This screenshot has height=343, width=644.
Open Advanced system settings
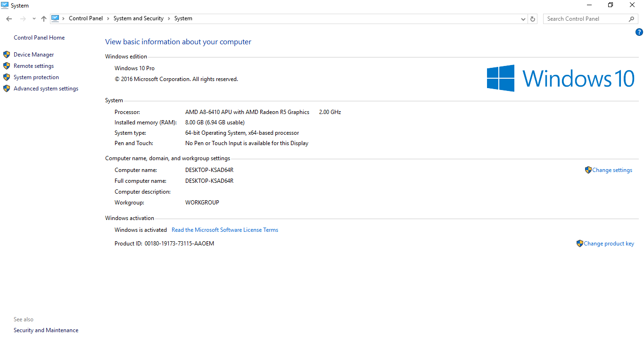(46, 89)
